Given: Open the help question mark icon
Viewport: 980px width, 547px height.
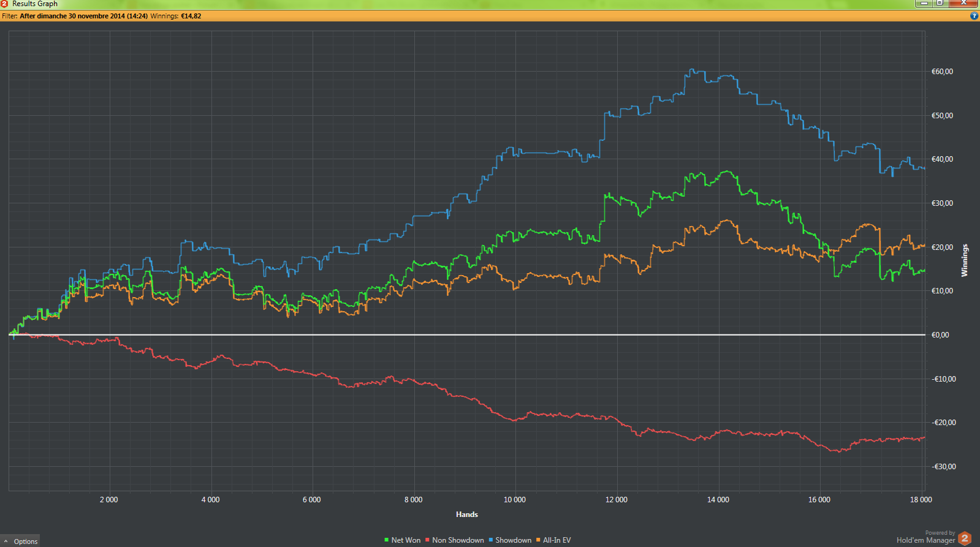Looking at the screenshot, I should coord(974,16).
